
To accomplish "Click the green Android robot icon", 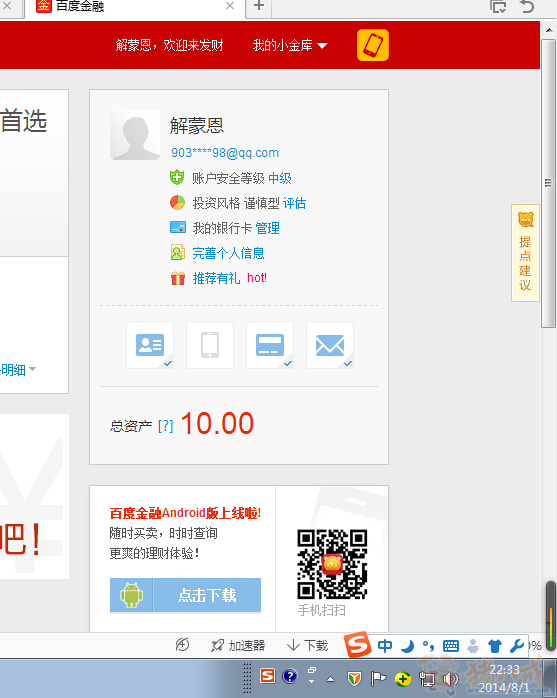I will (x=131, y=595).
